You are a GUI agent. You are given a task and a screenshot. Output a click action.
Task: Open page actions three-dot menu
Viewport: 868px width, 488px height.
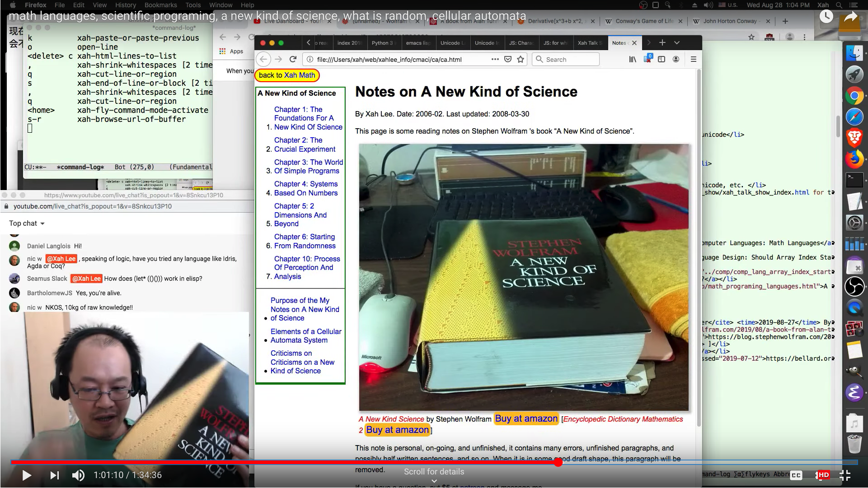click(495, 59)
